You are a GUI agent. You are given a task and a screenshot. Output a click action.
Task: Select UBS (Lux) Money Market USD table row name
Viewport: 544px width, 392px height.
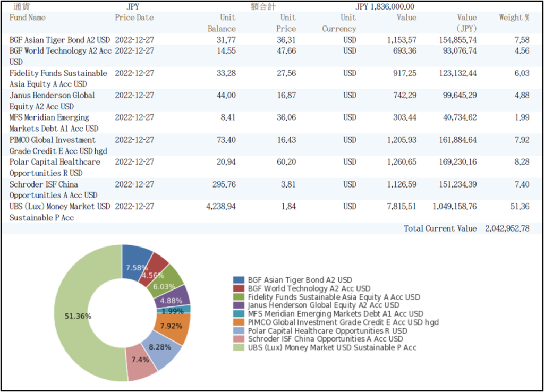pyautogui.click(x=59, y=212)
